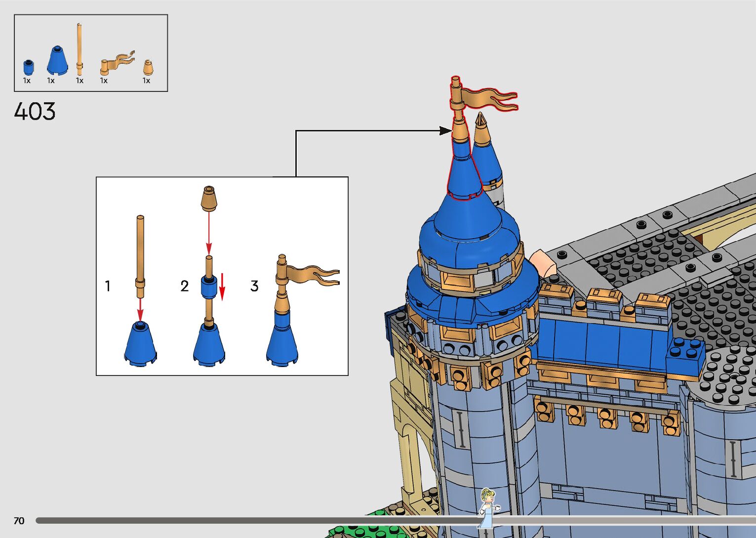This screenshot has height=538, width=756.
Task: Select sub-step number 1 label
Action: click(108, 286)
